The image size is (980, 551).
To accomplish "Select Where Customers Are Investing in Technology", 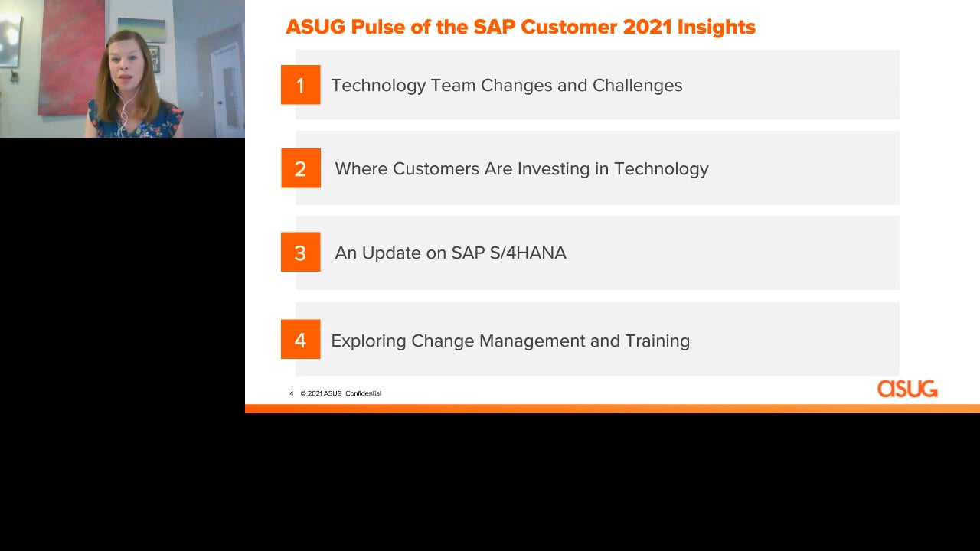I will tap(521, 168).
